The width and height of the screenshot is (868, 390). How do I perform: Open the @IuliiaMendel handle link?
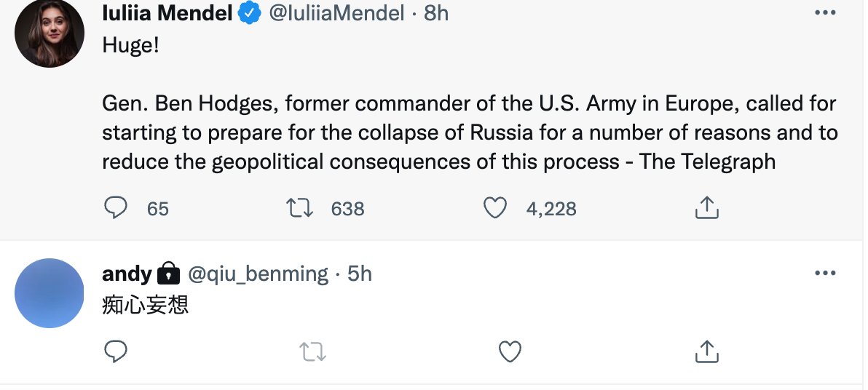click(336, 13)
